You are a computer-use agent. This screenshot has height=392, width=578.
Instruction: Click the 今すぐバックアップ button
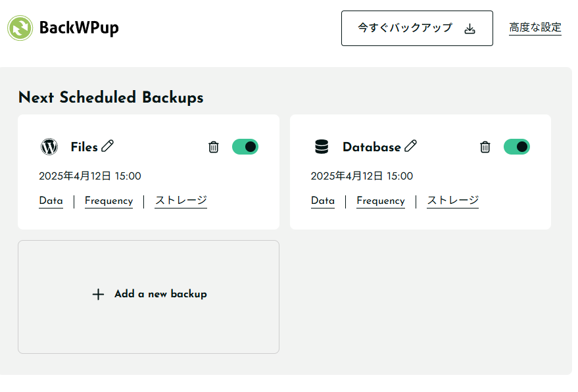coord(417,28)
